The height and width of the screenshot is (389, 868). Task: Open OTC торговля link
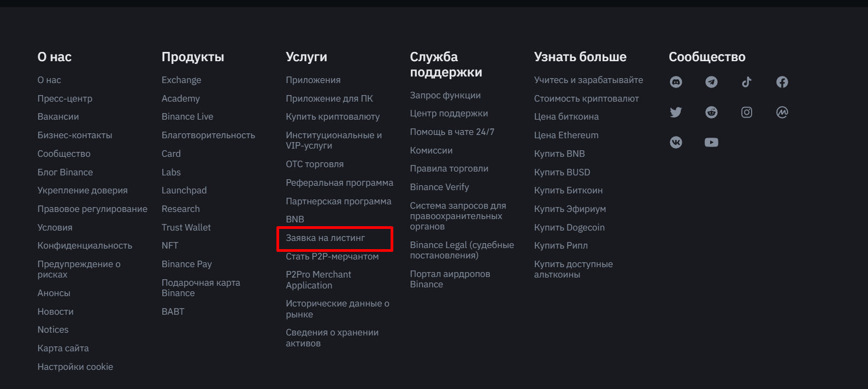(315, 164)
